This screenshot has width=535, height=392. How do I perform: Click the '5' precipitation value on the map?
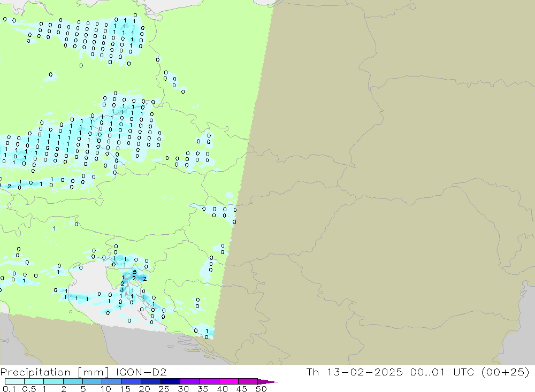(135, 272)
